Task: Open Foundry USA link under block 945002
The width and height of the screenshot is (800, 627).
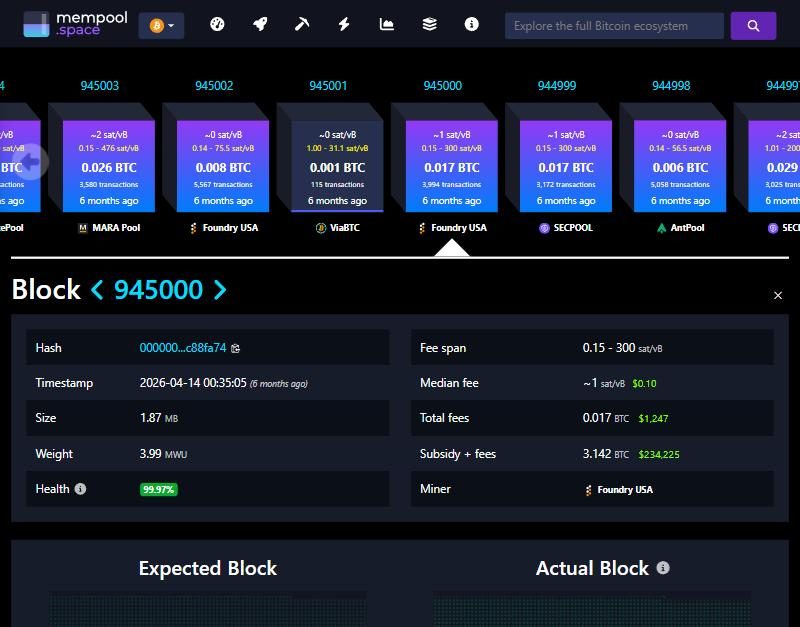Action: (x=224, y=228)
